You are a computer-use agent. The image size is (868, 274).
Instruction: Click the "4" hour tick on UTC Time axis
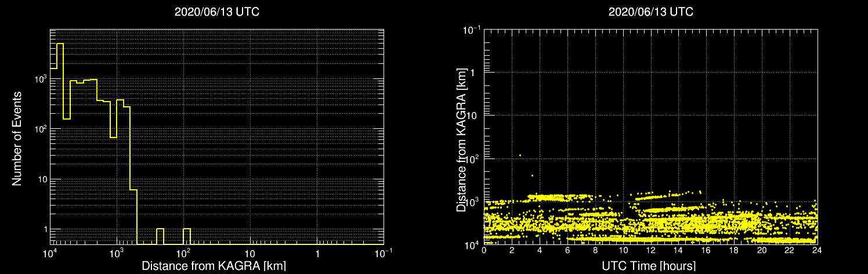[540, 250]
